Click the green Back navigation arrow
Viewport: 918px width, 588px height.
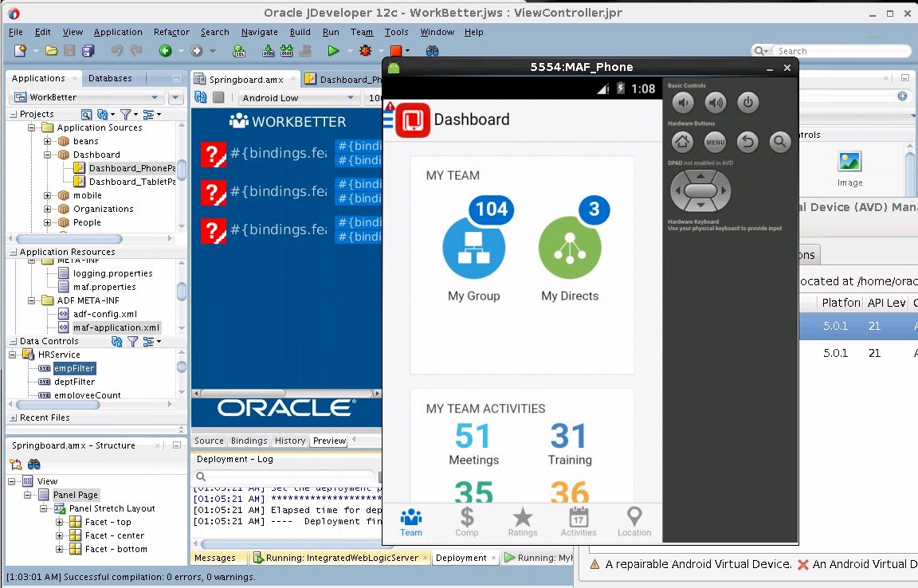click(165, 51)
